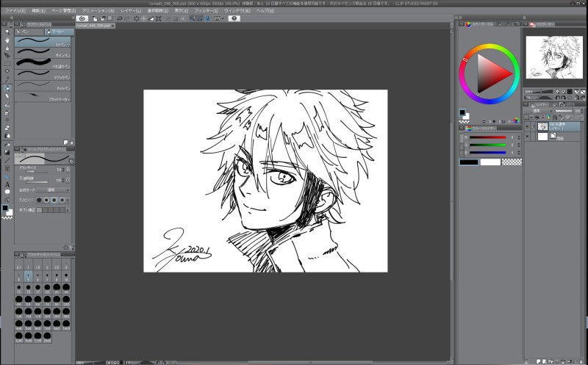
Task: Adjust the ブラシサイズ stepper arrows
Action: tap(63, 170)
